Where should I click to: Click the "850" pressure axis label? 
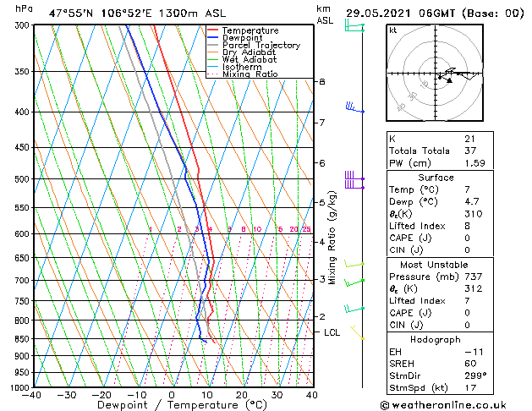[x=24, y=339]
